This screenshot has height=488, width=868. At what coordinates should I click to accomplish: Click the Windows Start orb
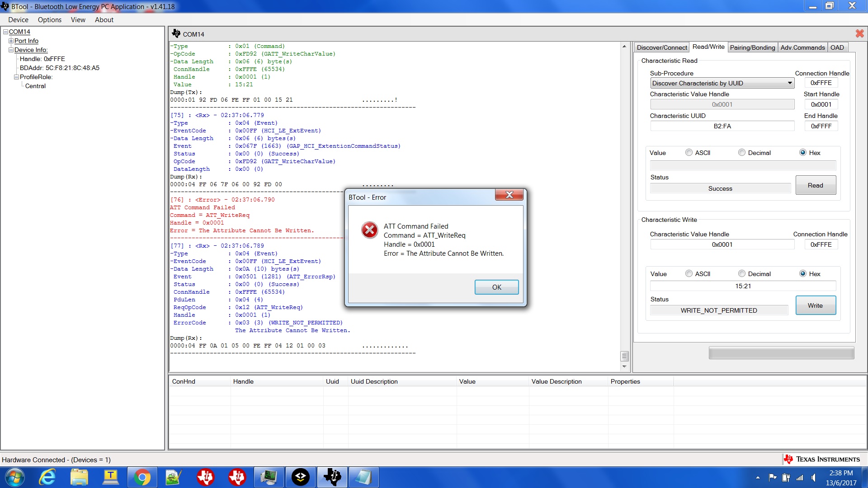14,477
